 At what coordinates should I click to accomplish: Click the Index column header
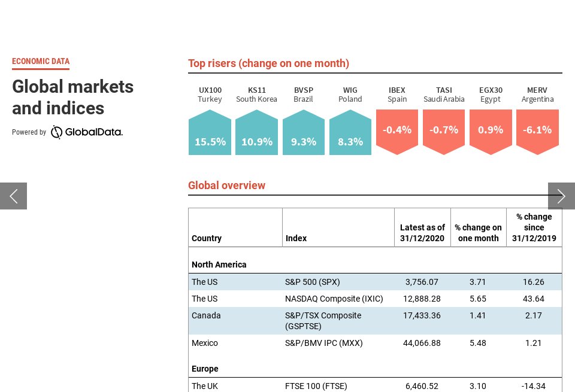(x=296, y=238)
